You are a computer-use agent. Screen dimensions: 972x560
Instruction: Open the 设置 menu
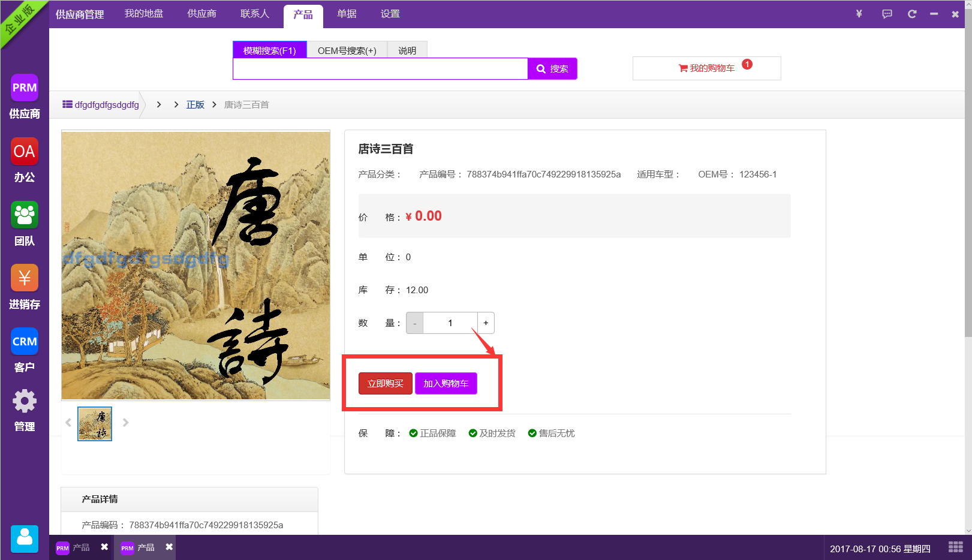pyautogui.click(x=390, y=13)
